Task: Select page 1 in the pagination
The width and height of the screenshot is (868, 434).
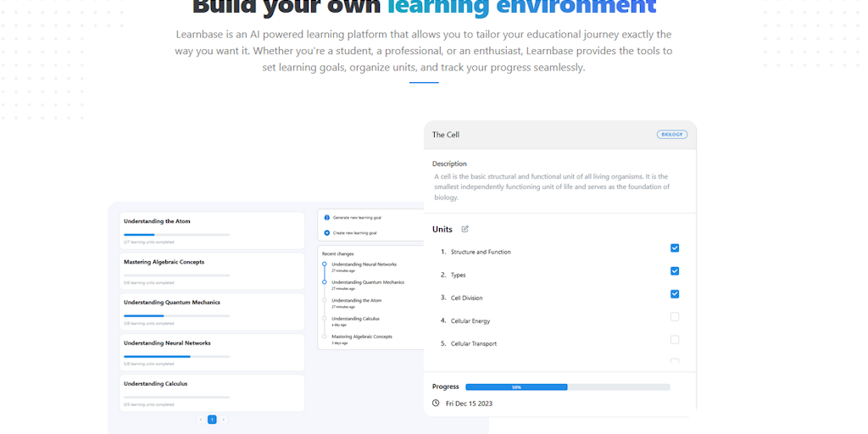Action: tap(212, 420)
